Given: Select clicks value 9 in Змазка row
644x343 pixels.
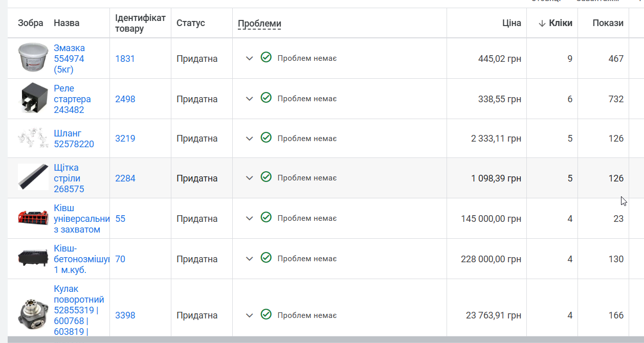Looking at the screenshot, I should [x=570, y=58].
